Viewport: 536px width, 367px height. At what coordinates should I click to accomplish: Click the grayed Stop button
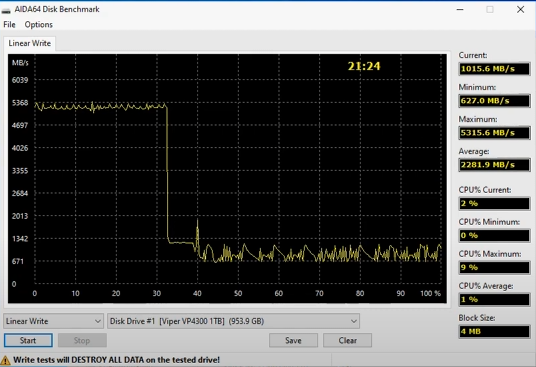click(82, 340)
